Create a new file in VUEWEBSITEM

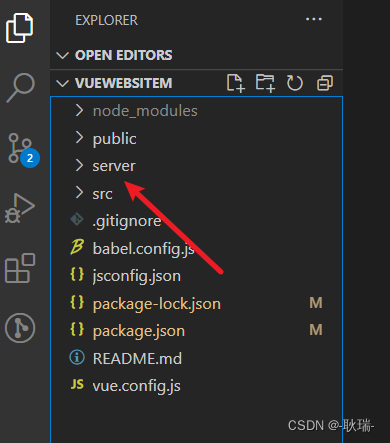point(236,83)
